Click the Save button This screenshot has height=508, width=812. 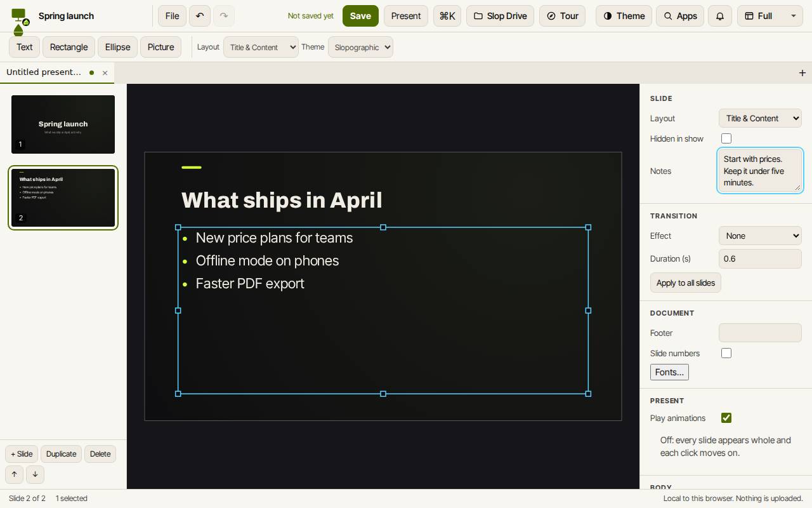tap(360, 16)
